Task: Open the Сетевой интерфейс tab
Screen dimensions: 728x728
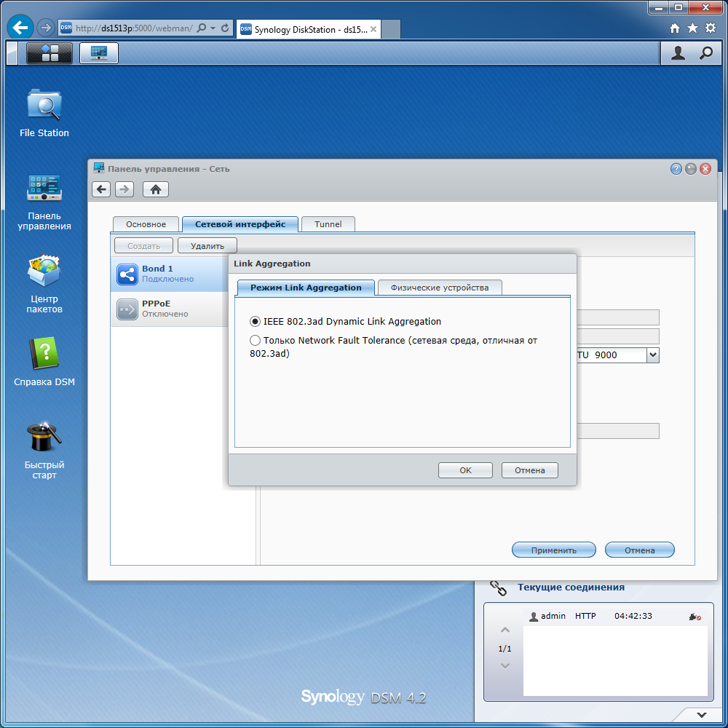Action: [x=240, y=224]
